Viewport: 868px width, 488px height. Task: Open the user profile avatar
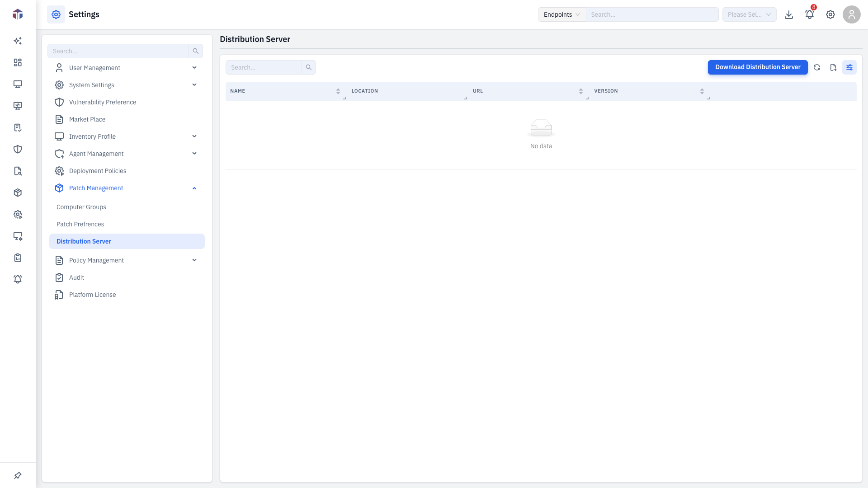click(852, 14)
